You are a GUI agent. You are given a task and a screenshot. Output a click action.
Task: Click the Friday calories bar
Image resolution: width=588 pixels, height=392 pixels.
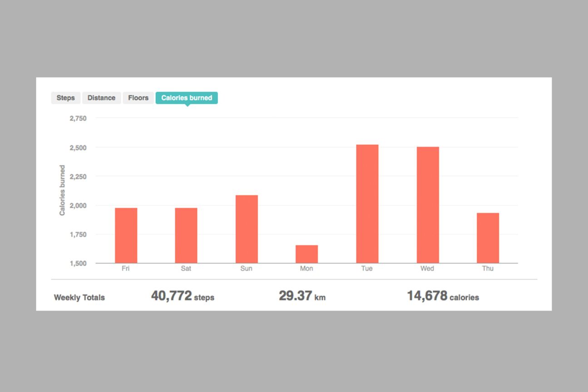point(126,236)
